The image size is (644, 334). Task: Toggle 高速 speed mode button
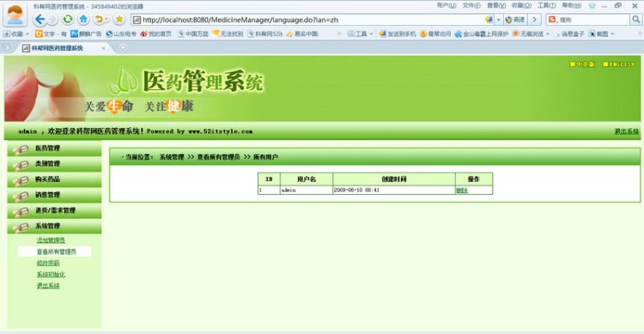(515, 19)
